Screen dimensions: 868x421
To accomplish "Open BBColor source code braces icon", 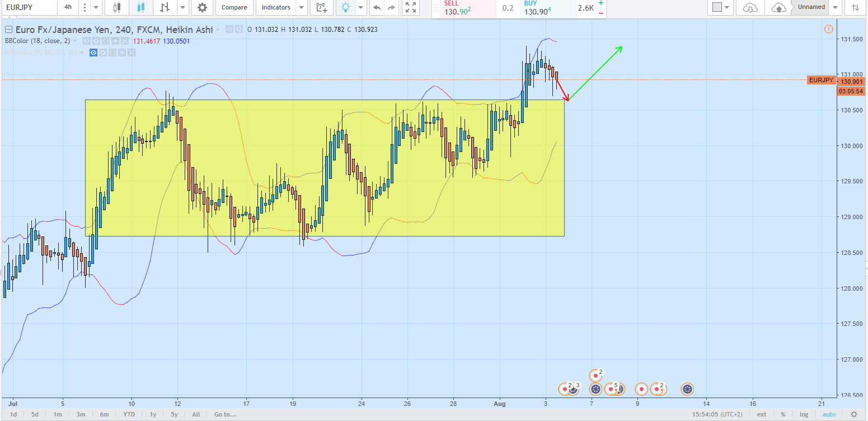I will (x=105, y=41).
